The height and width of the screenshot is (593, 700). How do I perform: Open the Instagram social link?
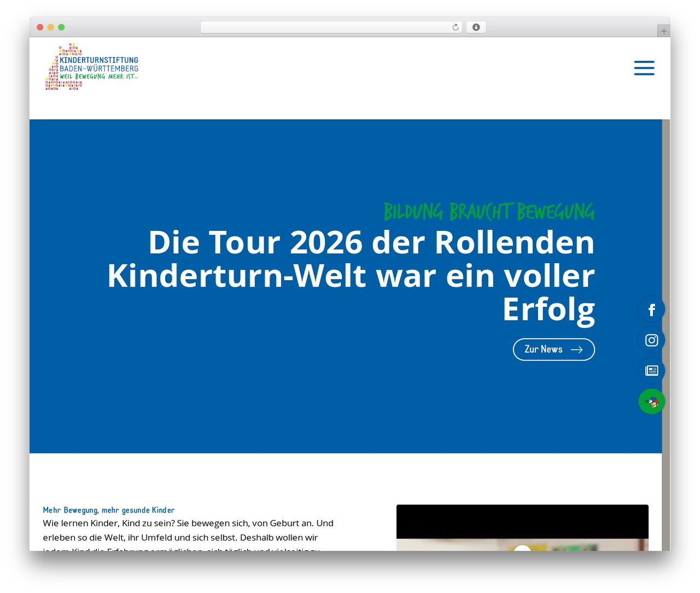(x=651, y=340)
